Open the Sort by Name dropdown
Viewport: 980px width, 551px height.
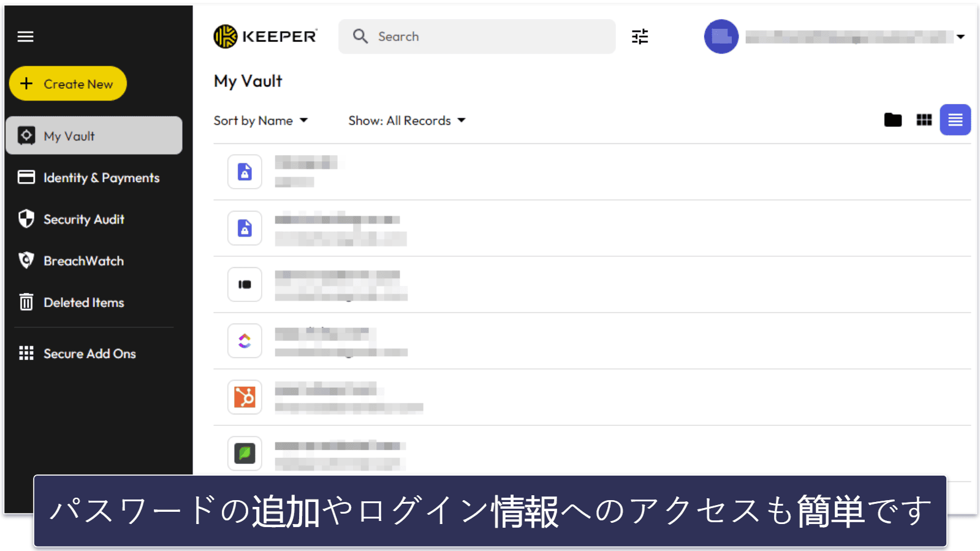coord(260,121)
